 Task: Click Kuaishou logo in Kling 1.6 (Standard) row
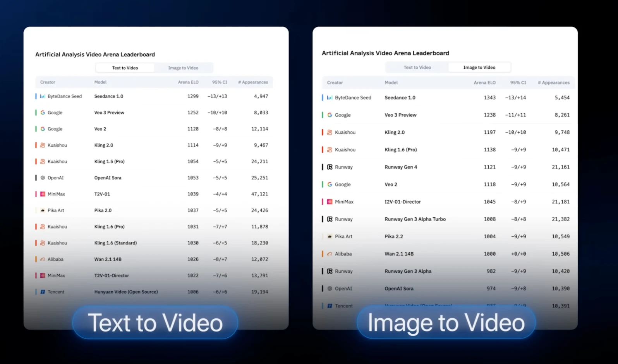[43, 243]
